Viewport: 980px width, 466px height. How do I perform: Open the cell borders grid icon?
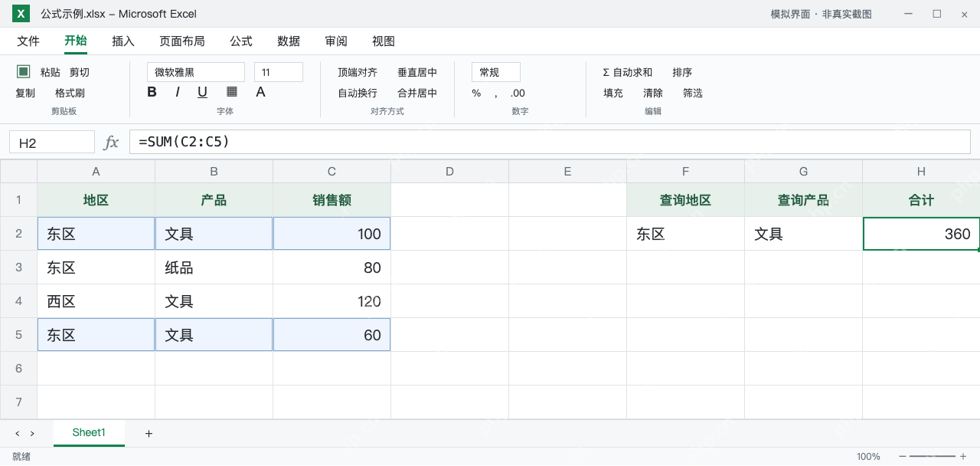[x=232, y=92]
